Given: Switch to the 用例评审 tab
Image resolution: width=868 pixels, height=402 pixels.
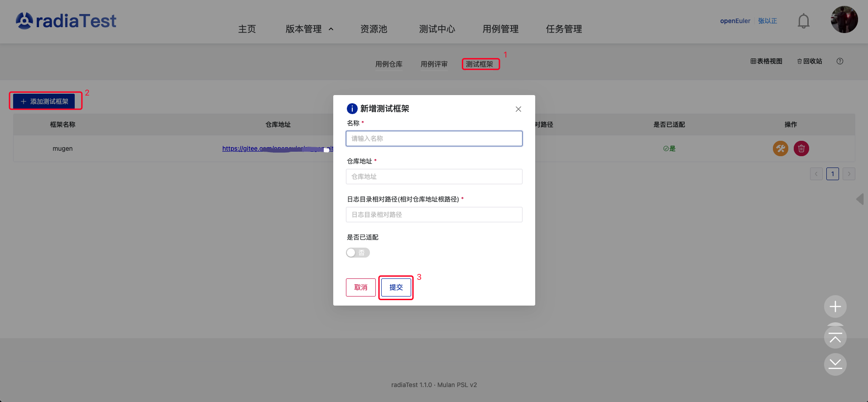Looking at the screenshot, I should click(434, 64).
